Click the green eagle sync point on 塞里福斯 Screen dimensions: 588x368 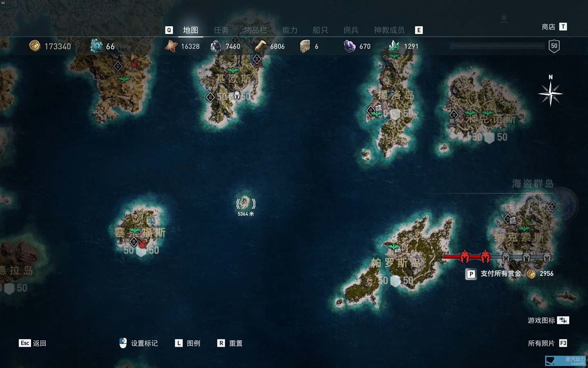(135, 231)
